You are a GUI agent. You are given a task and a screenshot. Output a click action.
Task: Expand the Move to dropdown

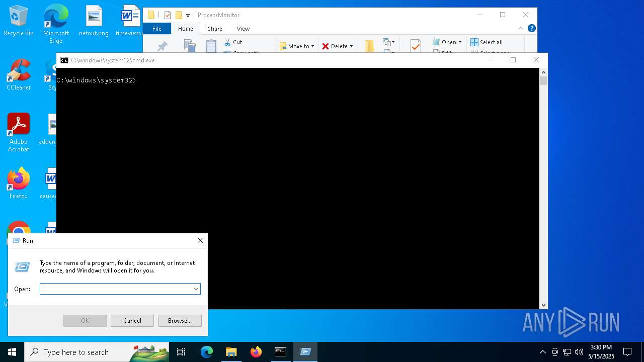(312, 46)
